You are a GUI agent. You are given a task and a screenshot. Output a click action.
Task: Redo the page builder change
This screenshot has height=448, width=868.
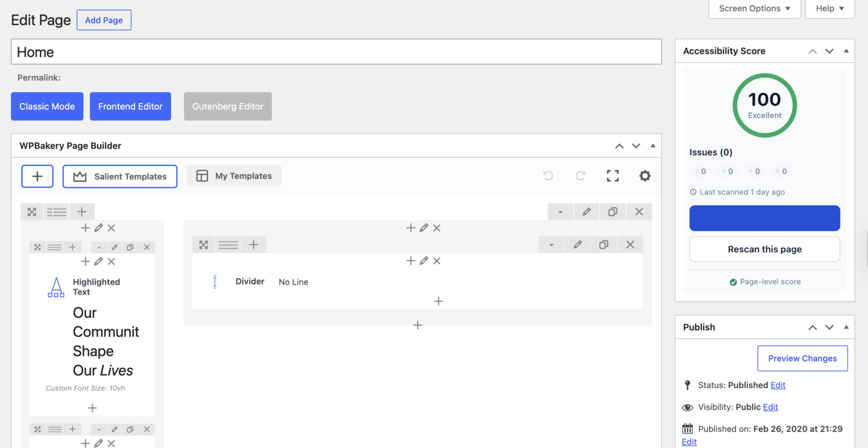(580, 176)
